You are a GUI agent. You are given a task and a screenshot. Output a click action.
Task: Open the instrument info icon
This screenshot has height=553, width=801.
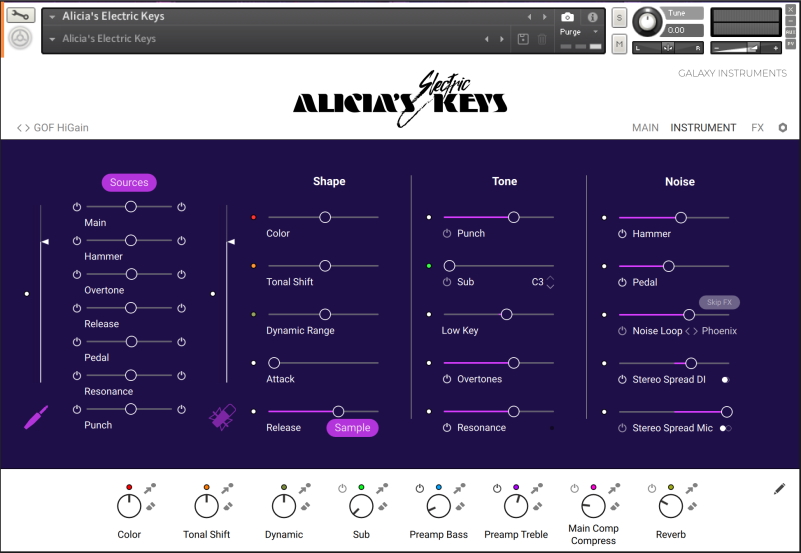click(x=592, y=17)
